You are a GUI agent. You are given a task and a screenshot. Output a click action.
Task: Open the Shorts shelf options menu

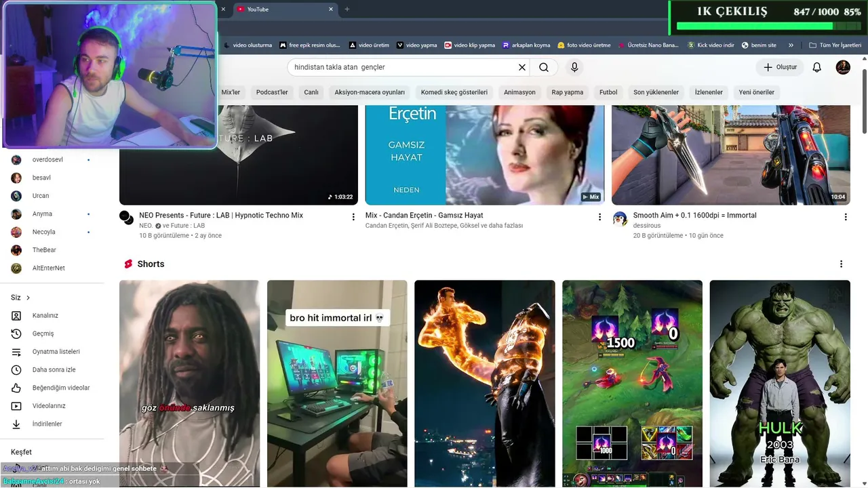[842, 264]
